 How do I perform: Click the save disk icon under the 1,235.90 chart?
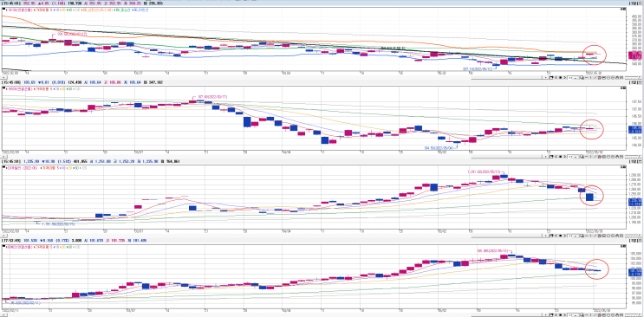[604, 236]
